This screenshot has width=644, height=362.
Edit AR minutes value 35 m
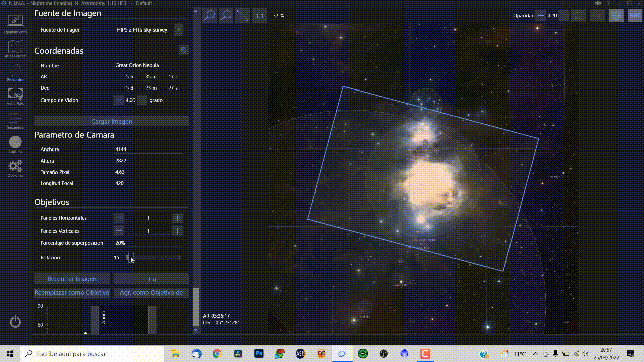151,77
